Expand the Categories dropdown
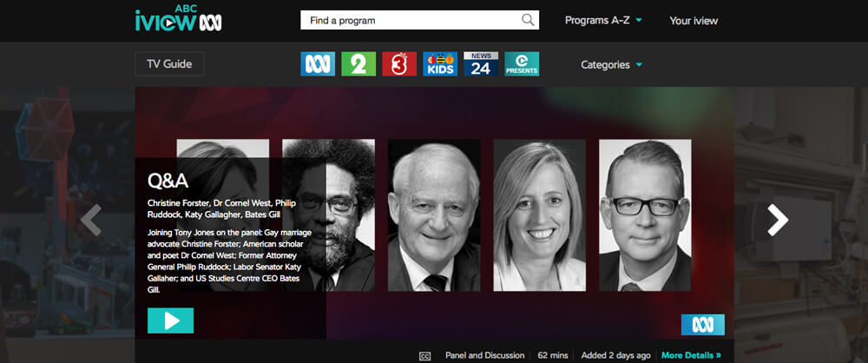The height and width of the screenshot is (363, 868). (x=612, y=65)
